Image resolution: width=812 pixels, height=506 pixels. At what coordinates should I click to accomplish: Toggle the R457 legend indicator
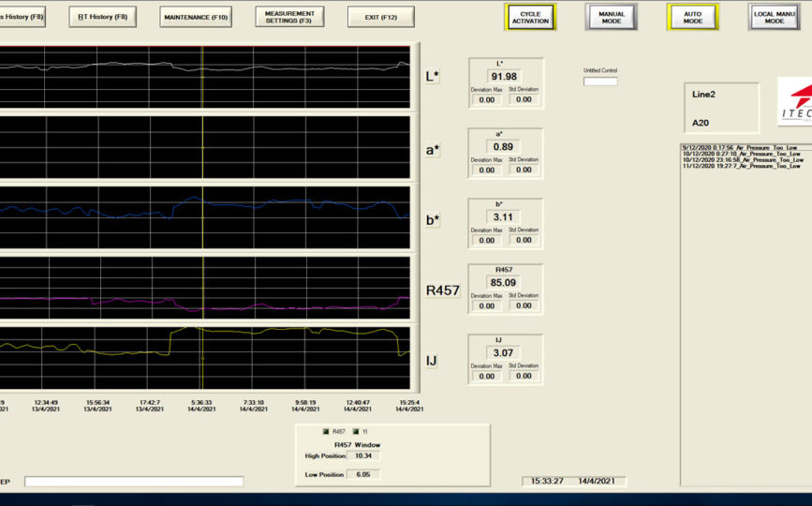click(326, 431)
